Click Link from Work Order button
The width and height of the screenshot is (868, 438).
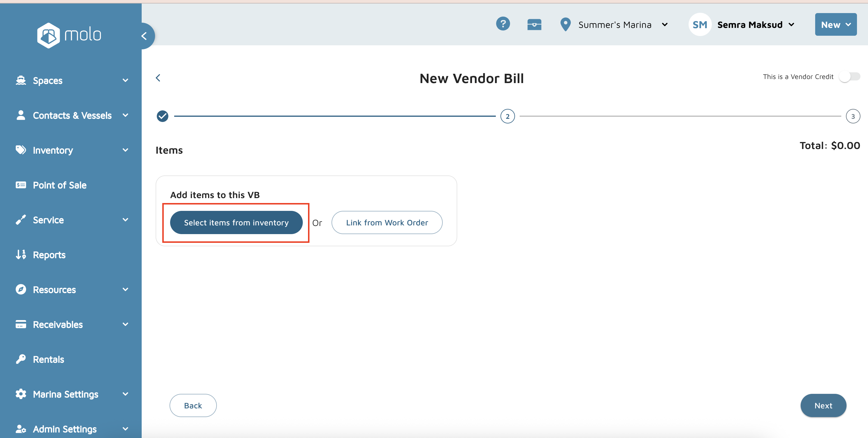click(x=386, y=222)
